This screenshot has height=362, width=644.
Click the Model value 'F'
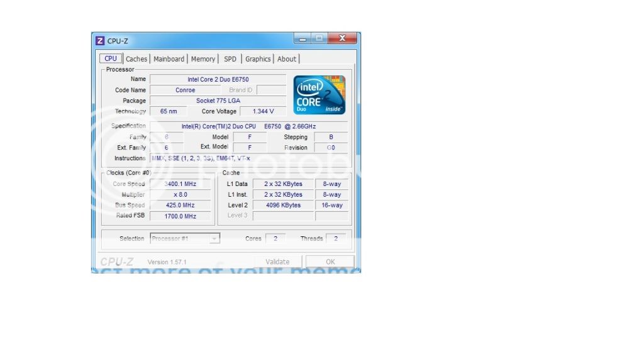pos(250,137)
